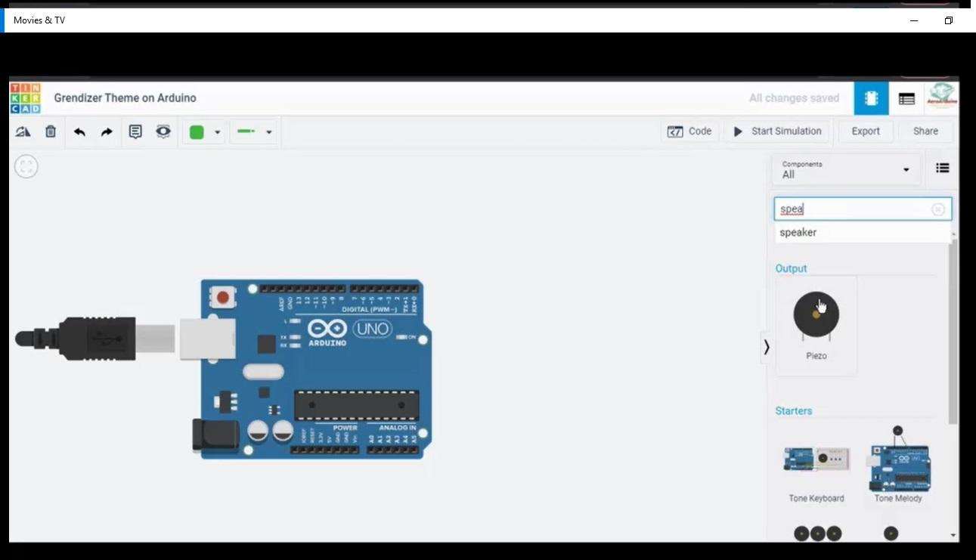Click the Arduino Uno board
The height and width of the screenshot is (560, 976).
coord(311,369)
